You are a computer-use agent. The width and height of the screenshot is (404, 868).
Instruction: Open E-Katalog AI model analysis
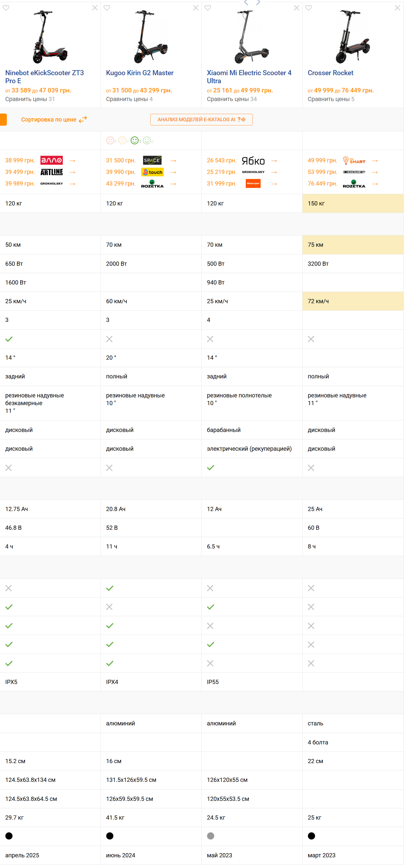(201, 120)
